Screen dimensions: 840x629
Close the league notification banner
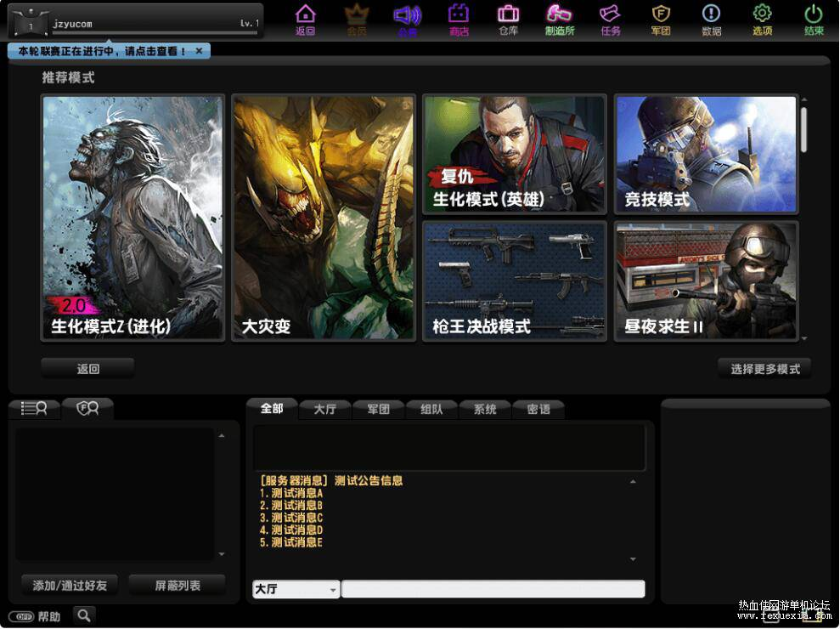tap(199, 51)
